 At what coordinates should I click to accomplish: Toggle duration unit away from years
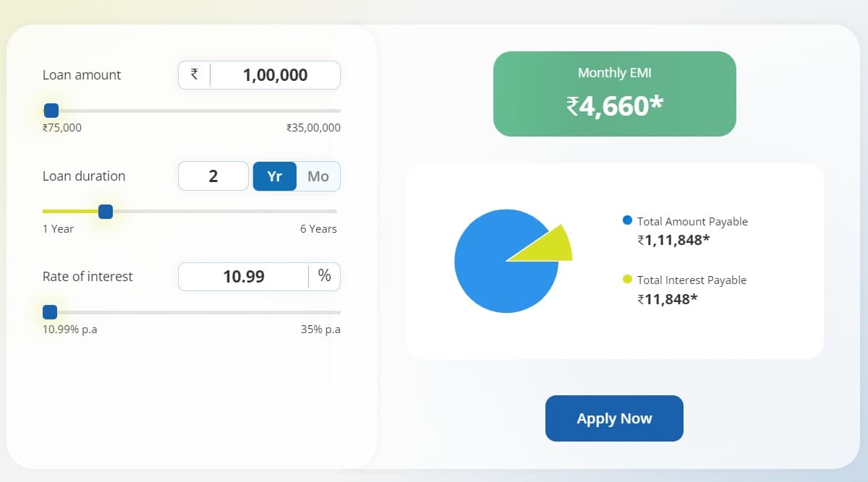click(x=318, y=176)
